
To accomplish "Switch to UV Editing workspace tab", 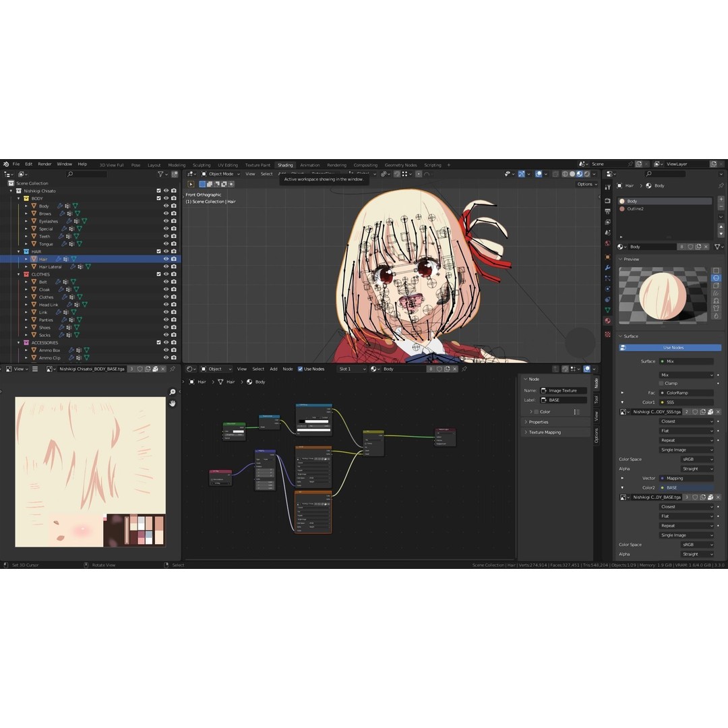I will [x=228, y=165].
